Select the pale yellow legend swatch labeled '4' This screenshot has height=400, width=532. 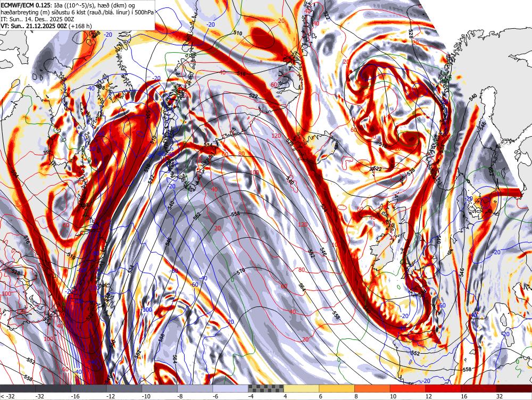point(302,388)
